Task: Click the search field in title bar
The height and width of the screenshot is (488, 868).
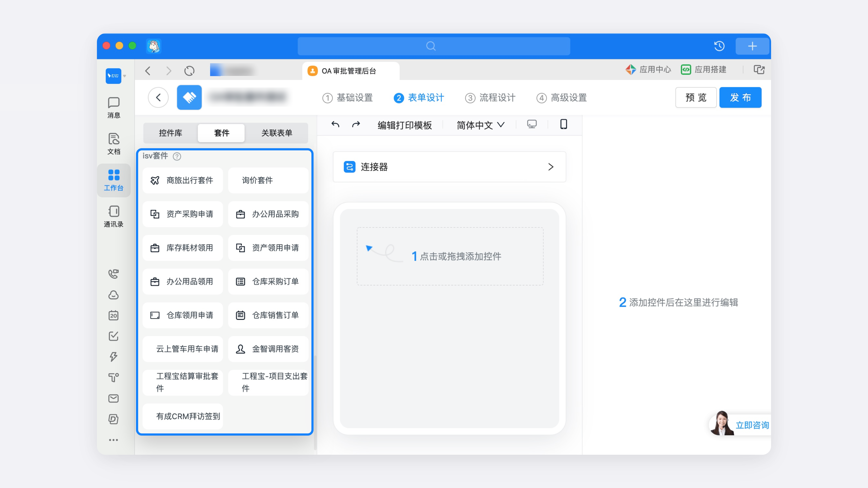Action: tap(434, 46)
